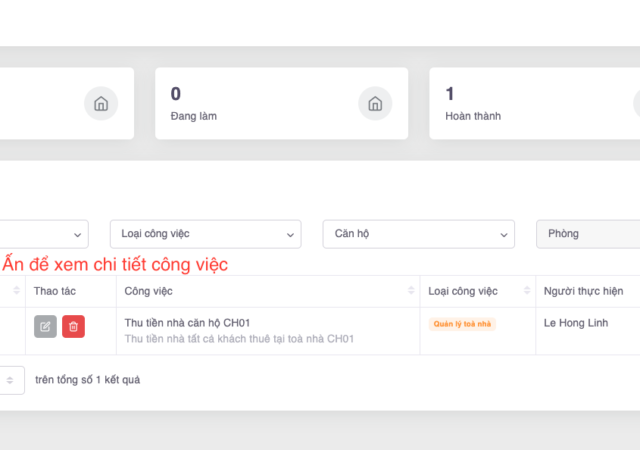Open the Loại công việc filter dropdown

[205, 234]
